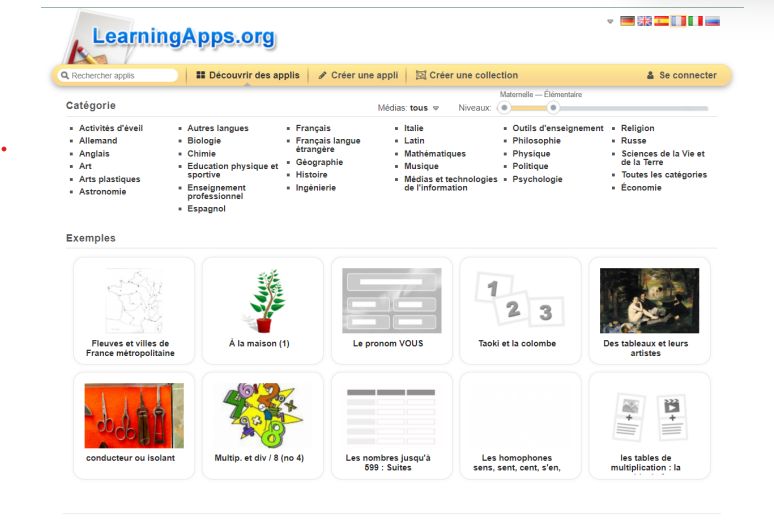Select the Philosophie category
Image resolution: width=774 pixels, height=520 pixels.
click(x=537, y=141)
